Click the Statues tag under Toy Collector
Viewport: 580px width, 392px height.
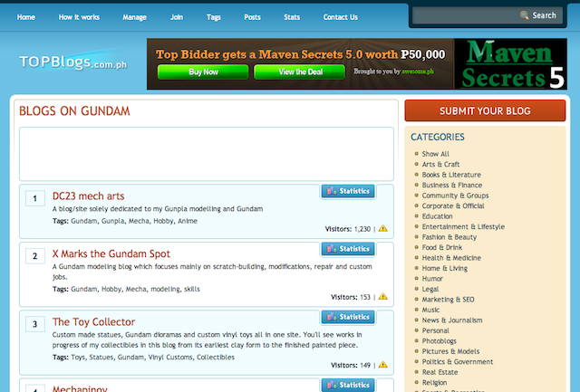click(x=101, y=357)
